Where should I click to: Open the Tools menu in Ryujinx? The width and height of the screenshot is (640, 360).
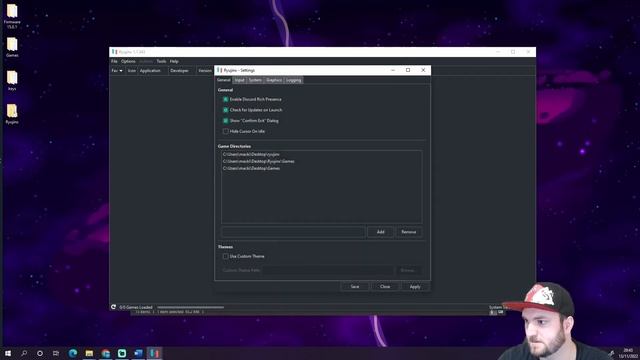coord(161,61)
